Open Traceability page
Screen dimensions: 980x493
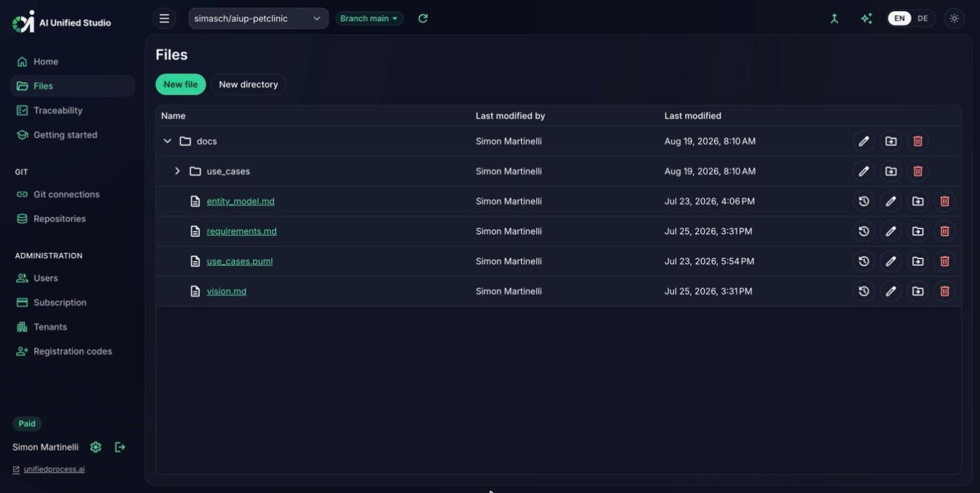tap(72, 110)
